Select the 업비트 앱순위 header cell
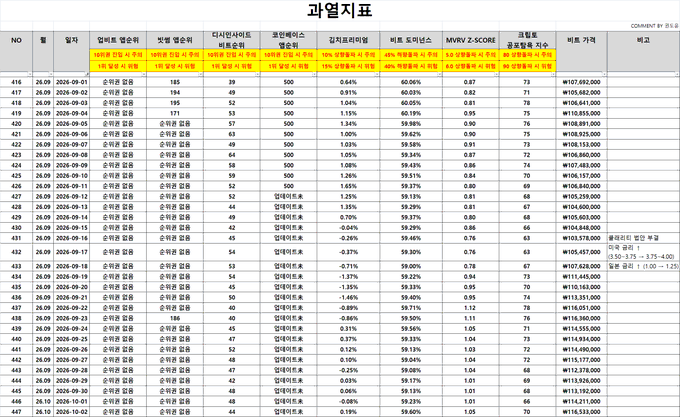 tap(118, 40)
